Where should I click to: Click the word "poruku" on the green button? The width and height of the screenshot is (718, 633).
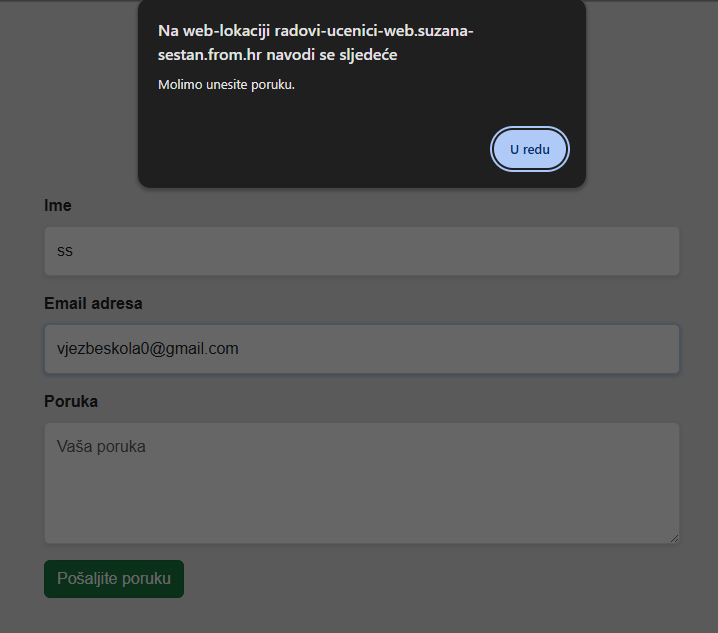[x=146, y=579]
